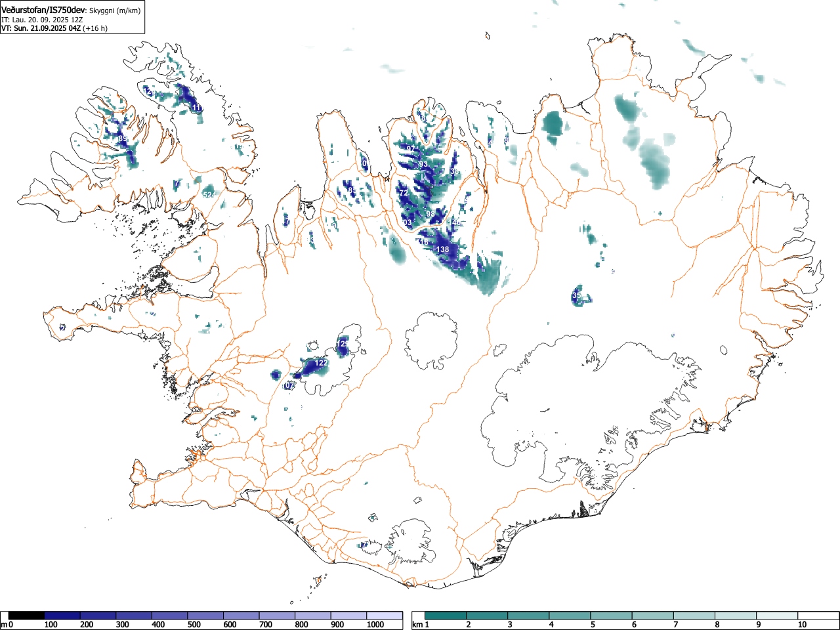This screenshot has height=630, width=840.
Task: Select the 400–500 m legend swatch
Action: (x=170, y=616)
